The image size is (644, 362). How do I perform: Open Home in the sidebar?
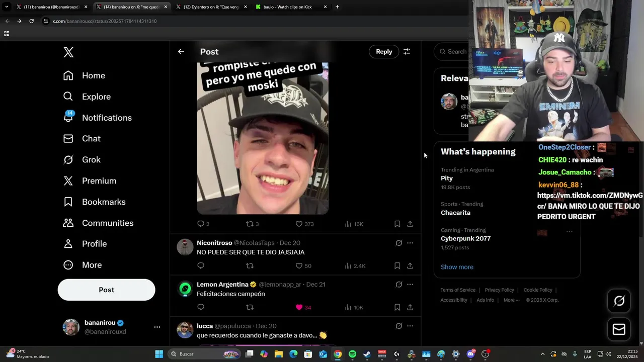(84, 75)
